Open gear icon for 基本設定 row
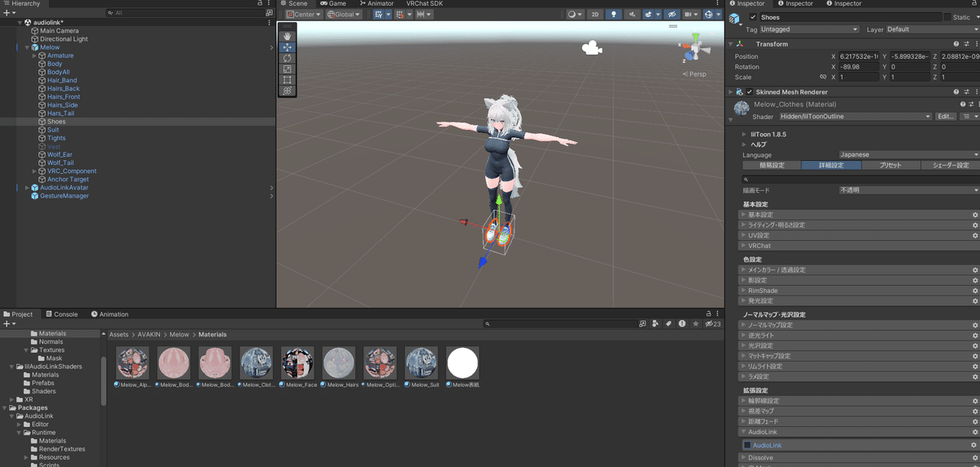 tap(974, 215)
